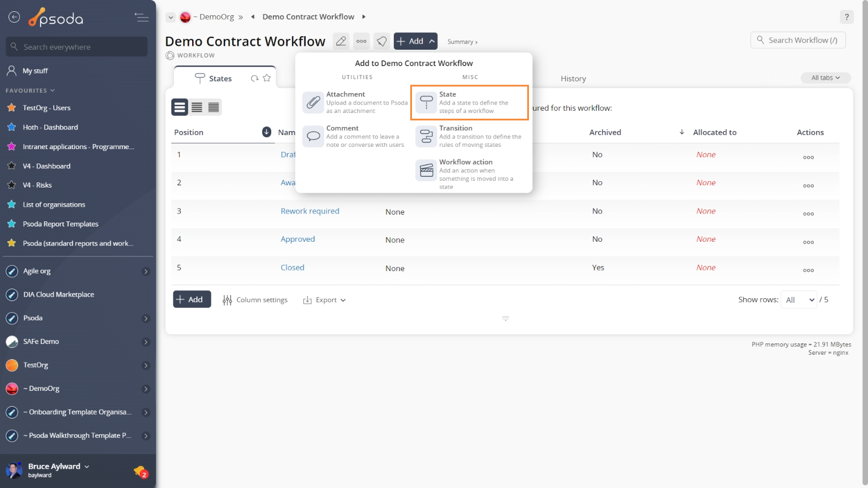The width and height of the screenshot is (868, 488).
Task: Select the medium row density view
Action: coord(197,107)
